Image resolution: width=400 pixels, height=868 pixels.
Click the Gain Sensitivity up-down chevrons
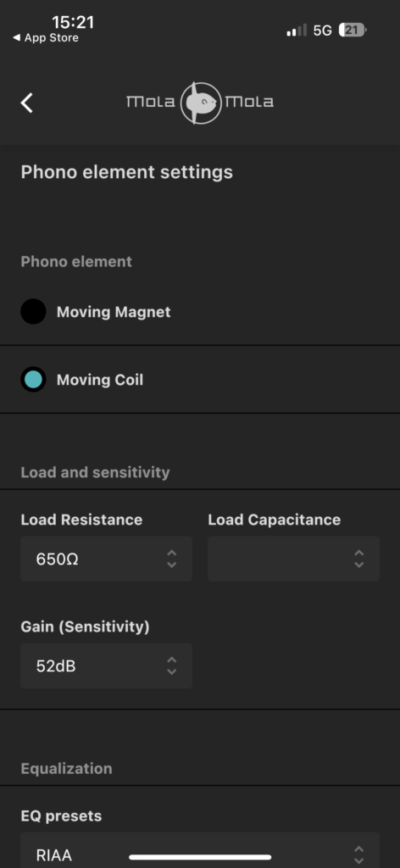172,665
